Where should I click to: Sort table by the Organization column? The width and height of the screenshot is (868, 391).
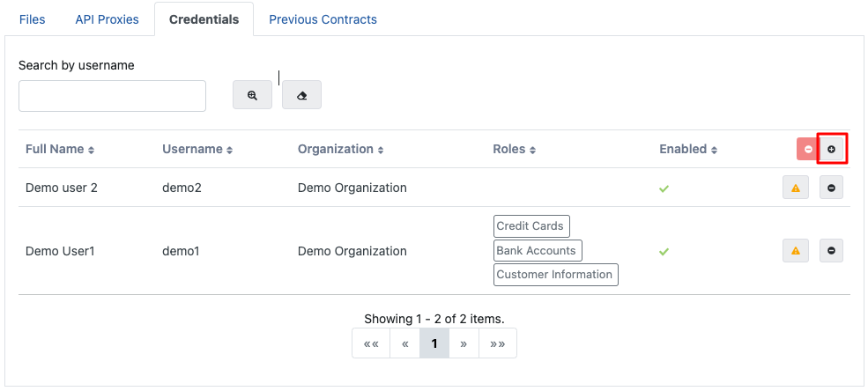point(340,150)
